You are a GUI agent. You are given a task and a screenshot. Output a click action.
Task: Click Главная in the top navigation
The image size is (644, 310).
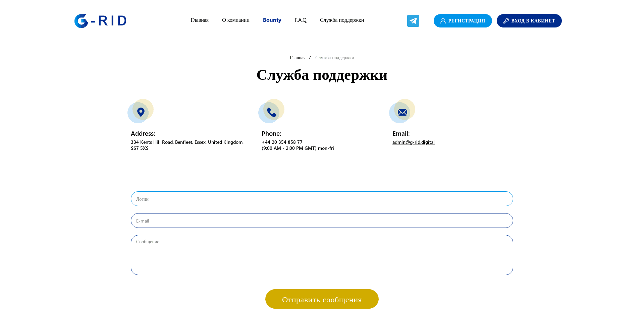point(199,20)
